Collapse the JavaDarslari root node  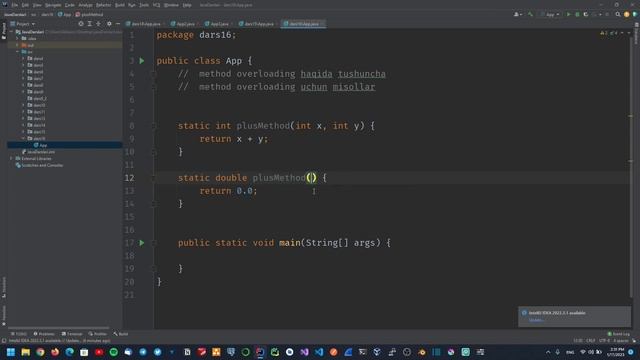pos(11,32)
